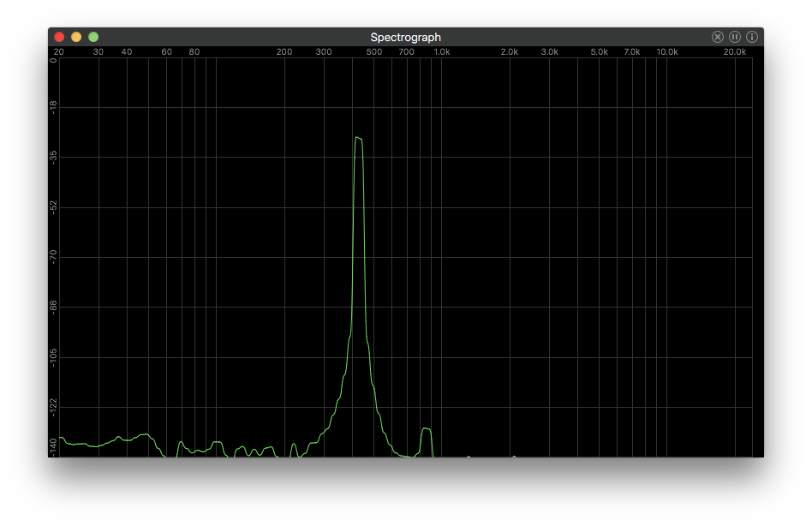
Task: Click the 700 Hz frequency label
Action: pos(407,51)
